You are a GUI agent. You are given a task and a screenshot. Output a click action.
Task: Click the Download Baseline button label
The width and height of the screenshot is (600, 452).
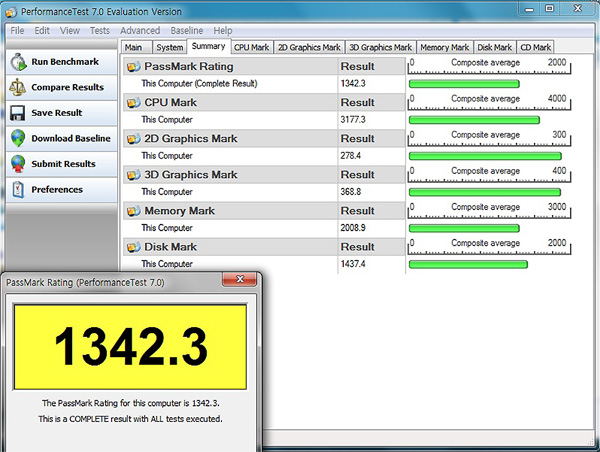pyautogui.click(x=71, y=139)
